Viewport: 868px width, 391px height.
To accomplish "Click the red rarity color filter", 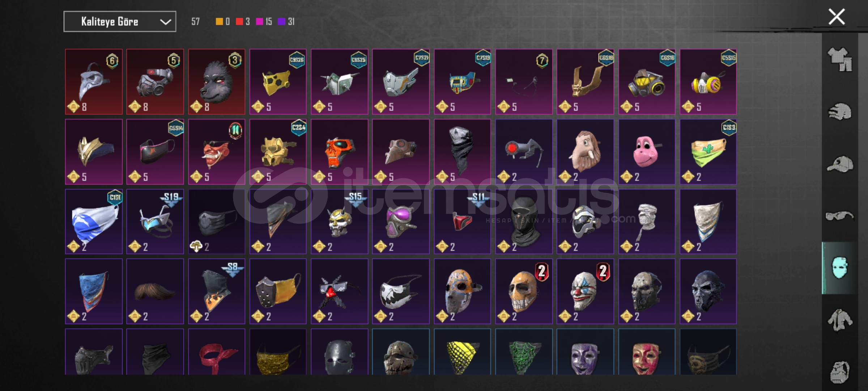I will click(239, 22).
